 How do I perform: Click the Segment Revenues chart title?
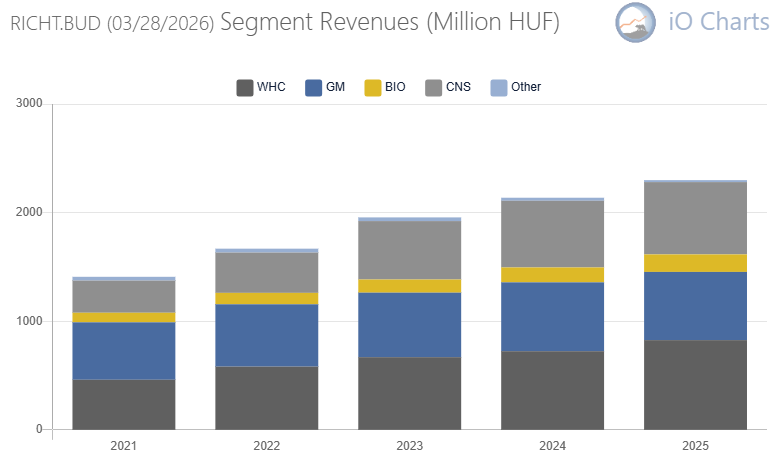click(x=390, y=22)
